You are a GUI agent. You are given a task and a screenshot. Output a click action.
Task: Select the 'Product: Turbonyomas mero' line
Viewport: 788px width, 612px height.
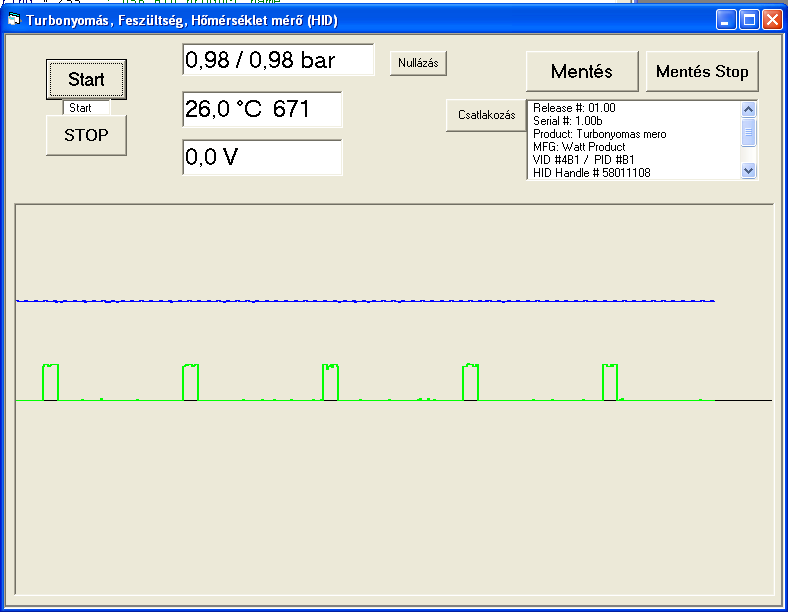pyautogui.click(x=600, y=134)
